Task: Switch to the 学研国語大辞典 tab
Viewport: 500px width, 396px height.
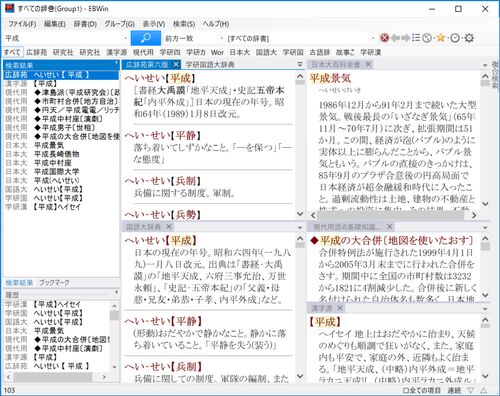Action: [210, 64]
